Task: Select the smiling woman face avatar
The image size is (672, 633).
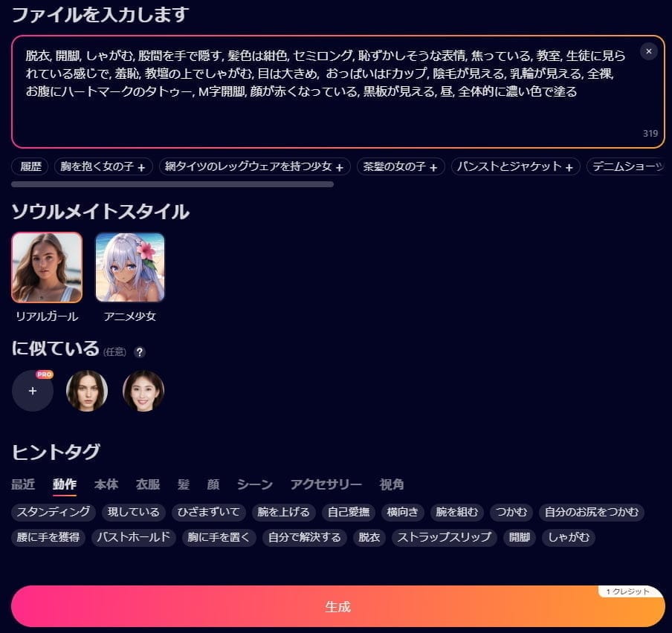Action: 143,391
